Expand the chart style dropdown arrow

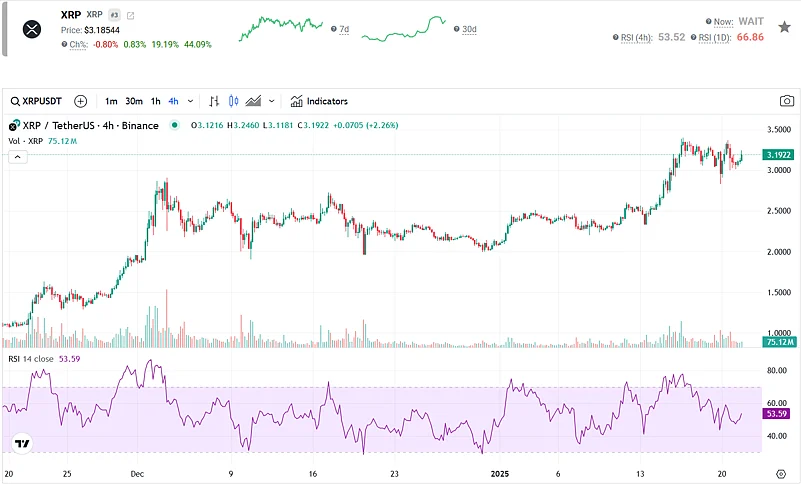click(x=271, y=101)
